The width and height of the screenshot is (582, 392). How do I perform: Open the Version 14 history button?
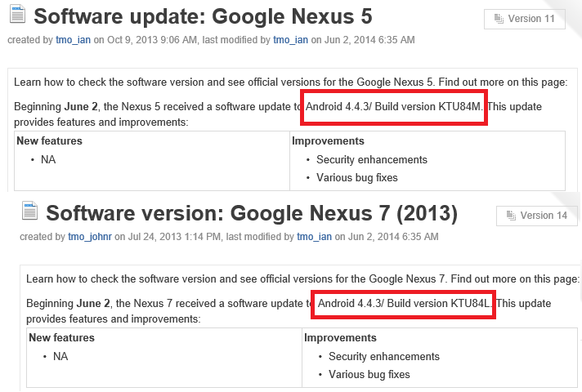click(x=536, y=216)
